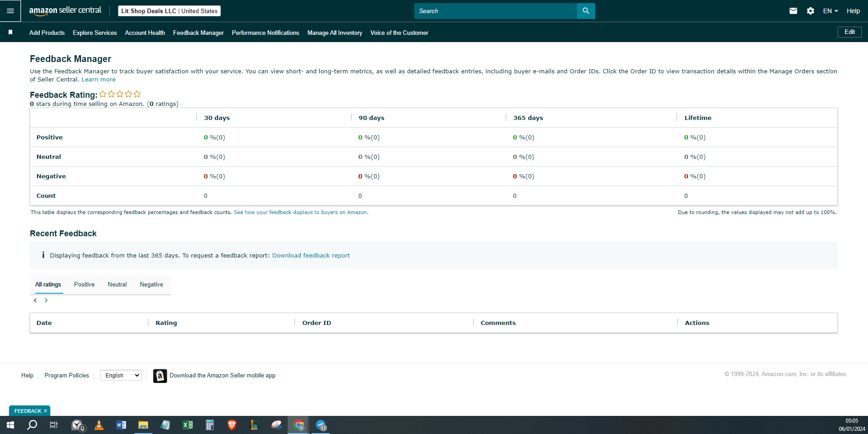Click the Program Policies footer link

coord(66,375)
